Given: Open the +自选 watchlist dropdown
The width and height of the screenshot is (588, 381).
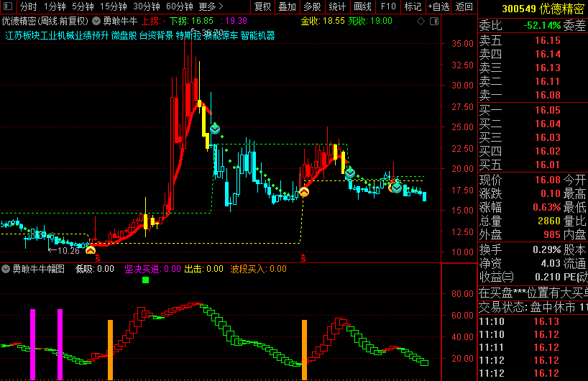Looking at the screenshot, I should [437, 6].
